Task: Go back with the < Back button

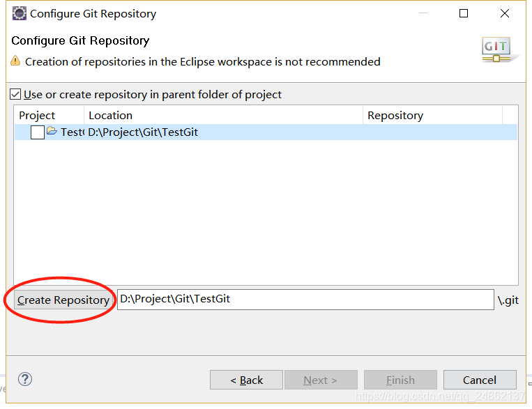Action: click(246, 380)
